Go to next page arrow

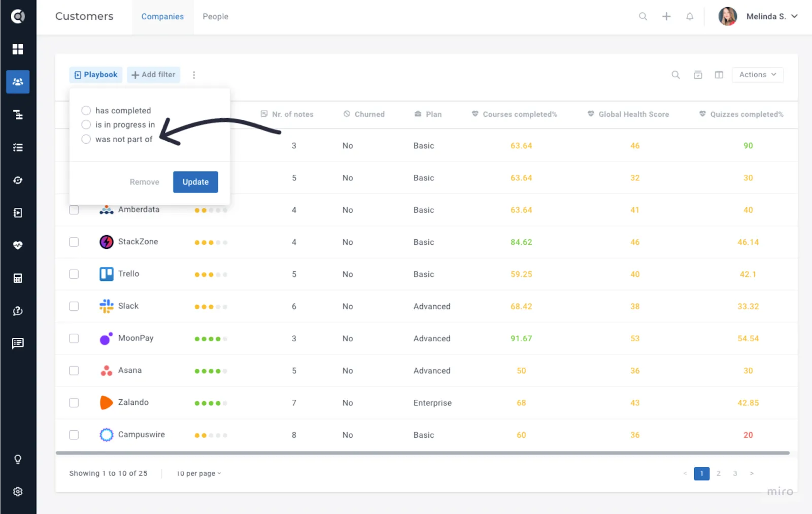[752, 473]
